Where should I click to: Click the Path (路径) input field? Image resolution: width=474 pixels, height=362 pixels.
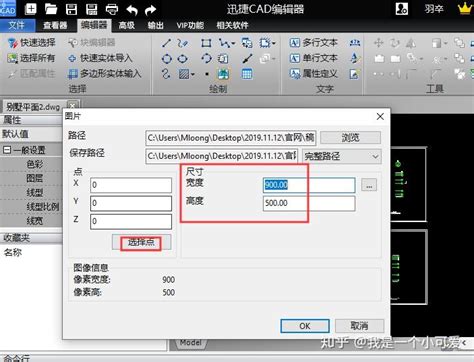(231, 137)
